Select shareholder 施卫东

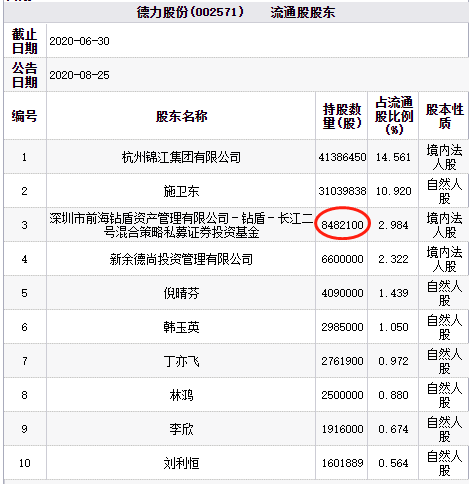(181, 191)
